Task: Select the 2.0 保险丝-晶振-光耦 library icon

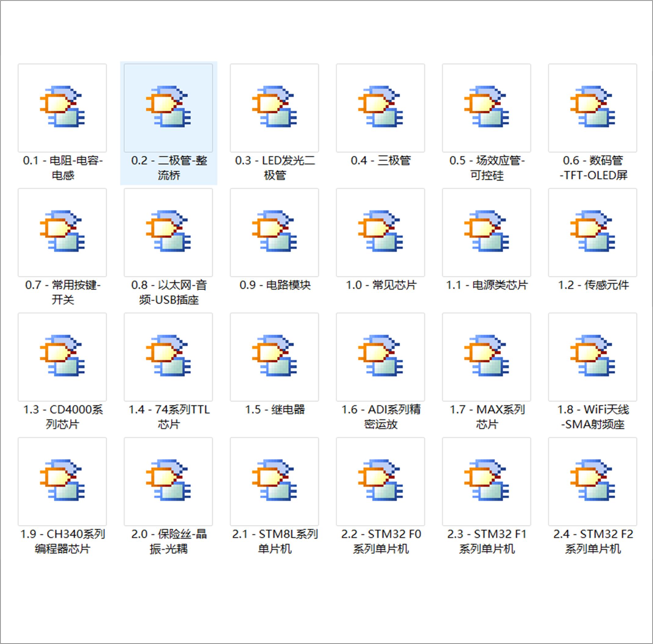Action: tap(168, 482)
